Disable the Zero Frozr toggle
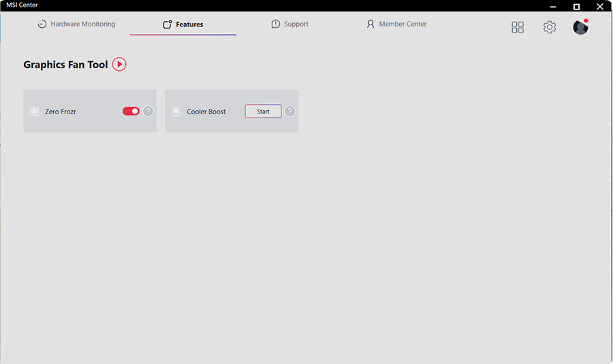Viewport: 613px width, 364px height. (x=131, y=112)
